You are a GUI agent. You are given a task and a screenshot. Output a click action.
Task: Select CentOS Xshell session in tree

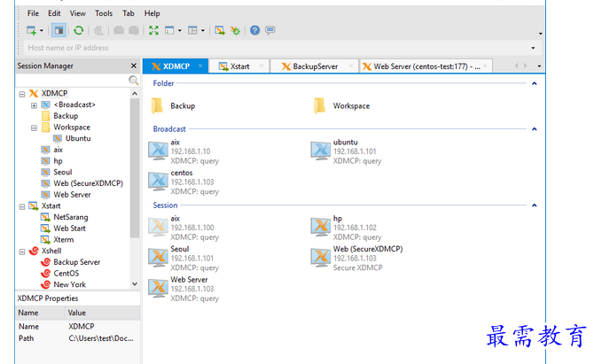tap(66, 273)
